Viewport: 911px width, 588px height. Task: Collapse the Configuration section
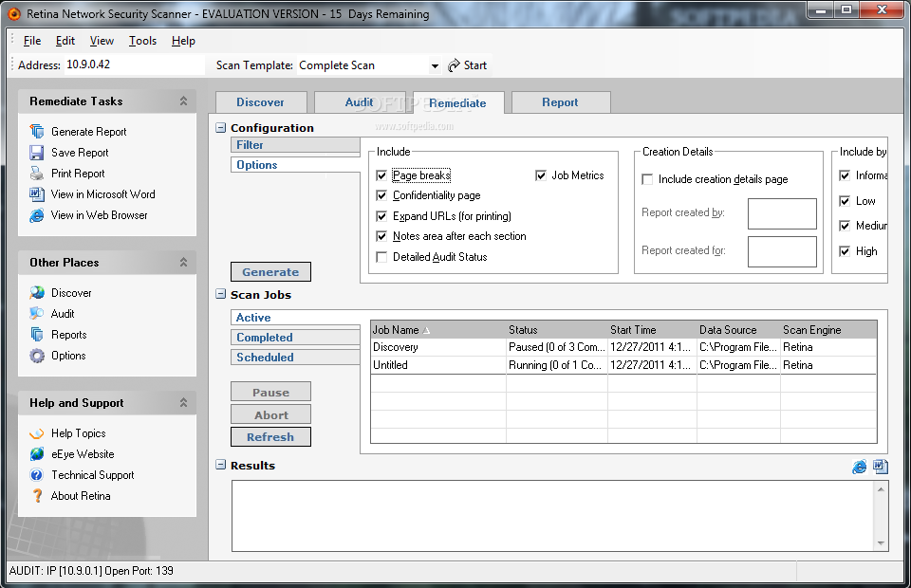pos(221,128)
